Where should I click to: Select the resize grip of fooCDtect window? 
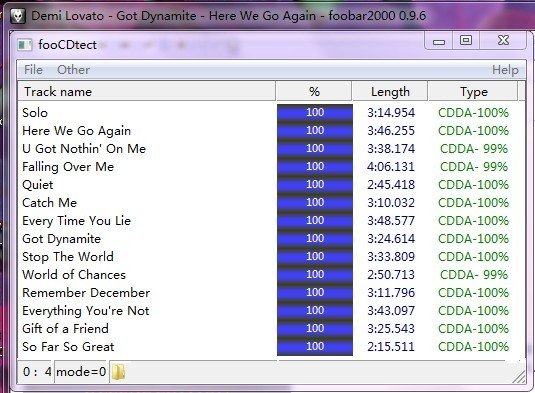519,377
